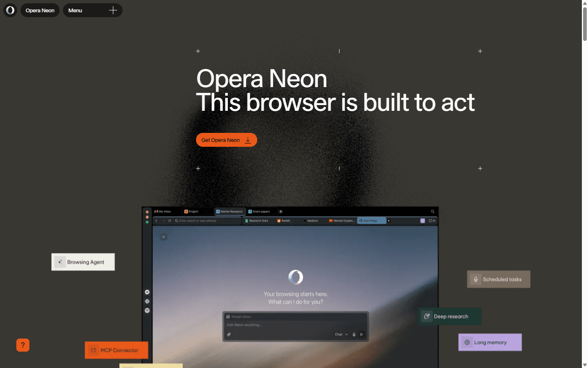This screenshot has height=368, width=588.
Task: Open Spotify in the browser sidebar
Action: coord(147,311)
